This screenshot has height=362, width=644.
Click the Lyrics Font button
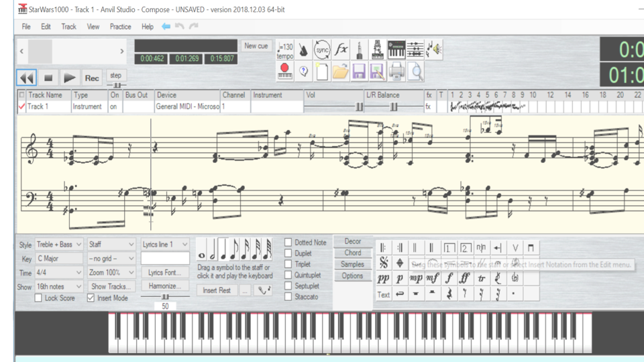click(x=165, y=273)
